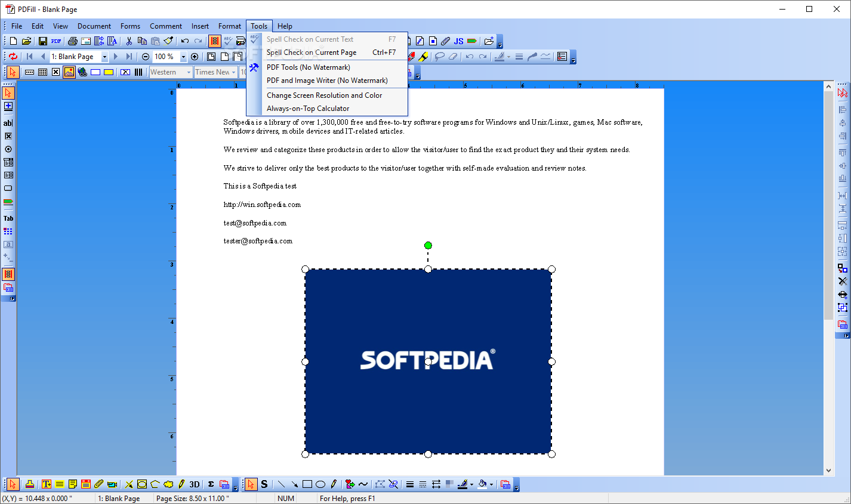Open the Insert menu
Image resolution: width=851 pixels, height=504 pixels.
[200, 26]
